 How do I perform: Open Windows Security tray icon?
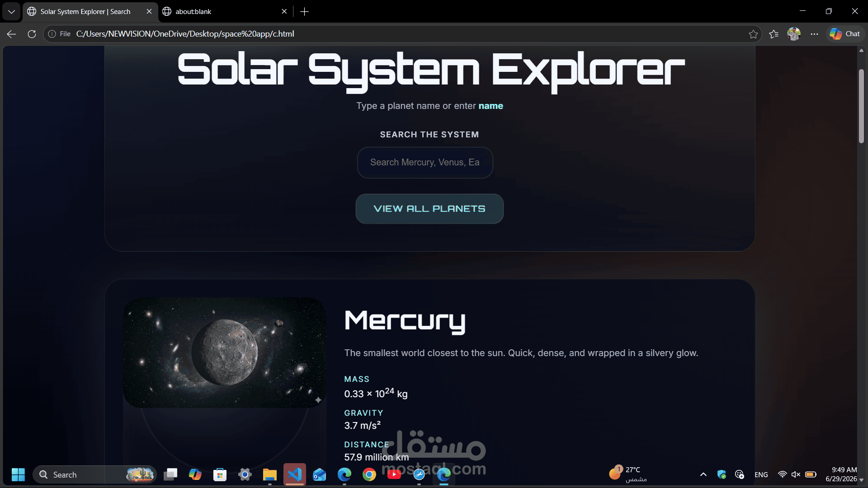click(x=722, y=474)
